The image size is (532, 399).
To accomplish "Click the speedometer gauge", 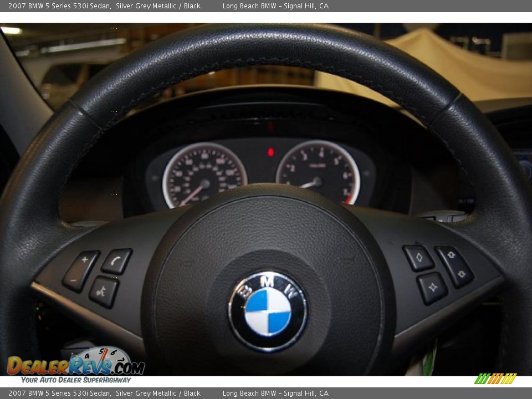I will tap(204, 176).
